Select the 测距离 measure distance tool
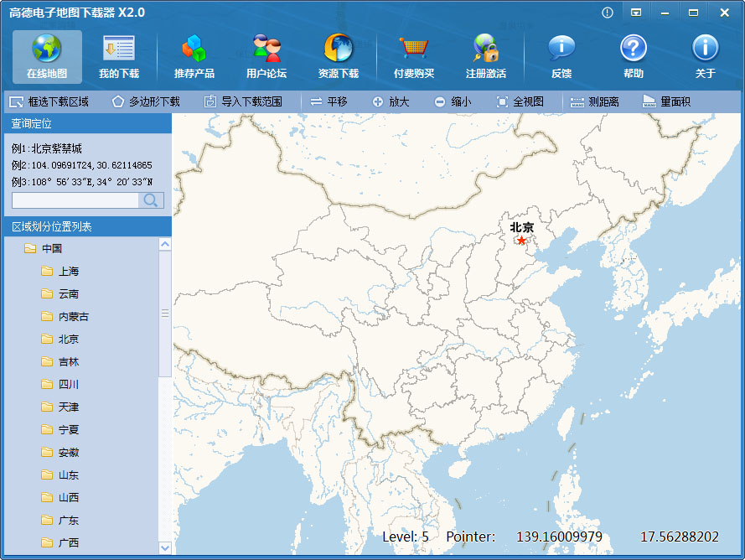The height and width of the screenshot is (560, 745). coord(594,101)
